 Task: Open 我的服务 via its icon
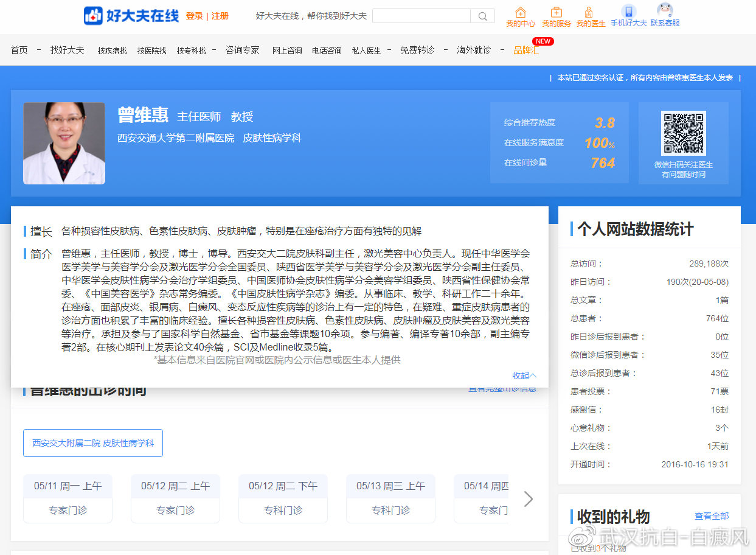pyautogui.click(x=556, y=12)
